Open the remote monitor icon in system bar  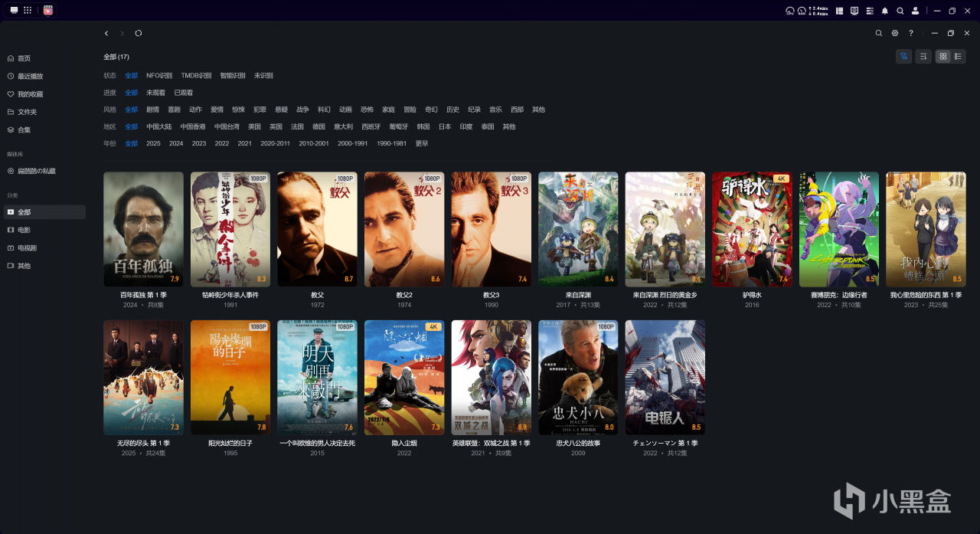click(x=854, y=11)
